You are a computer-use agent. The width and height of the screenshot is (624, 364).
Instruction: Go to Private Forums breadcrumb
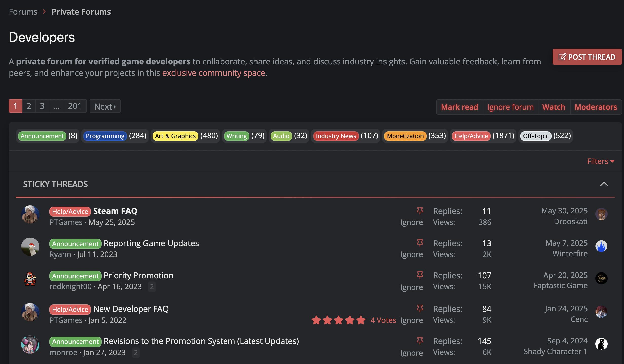(81, 12)
